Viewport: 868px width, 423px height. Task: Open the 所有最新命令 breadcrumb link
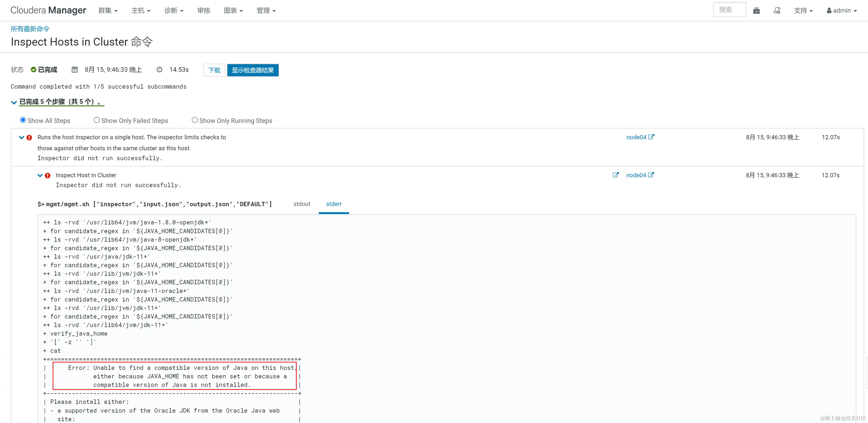pyautogui.click(x=30, y=29)
